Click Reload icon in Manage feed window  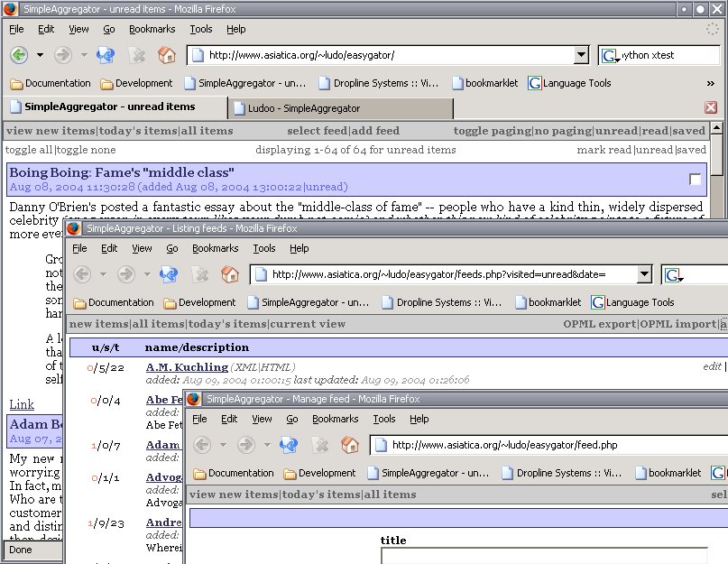pos(289,445)
